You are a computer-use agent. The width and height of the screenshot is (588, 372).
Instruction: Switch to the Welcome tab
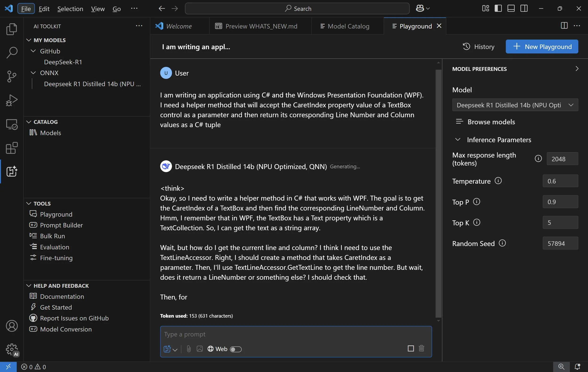click(179, 26)
